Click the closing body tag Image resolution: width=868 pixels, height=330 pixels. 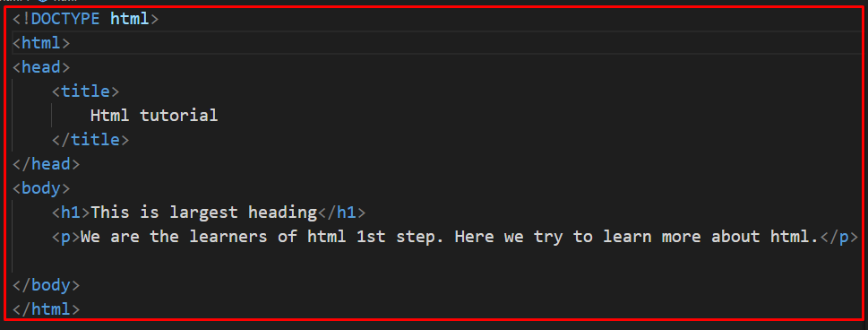click(x=46, y=286)
